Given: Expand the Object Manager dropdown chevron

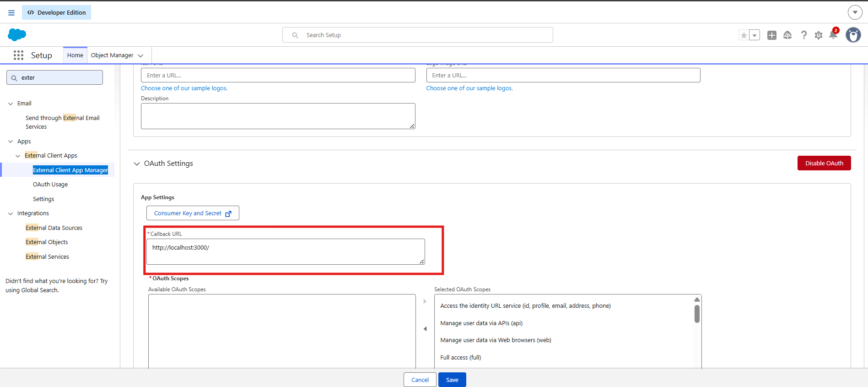Looking at the screenshot, I should pos(140,56).
